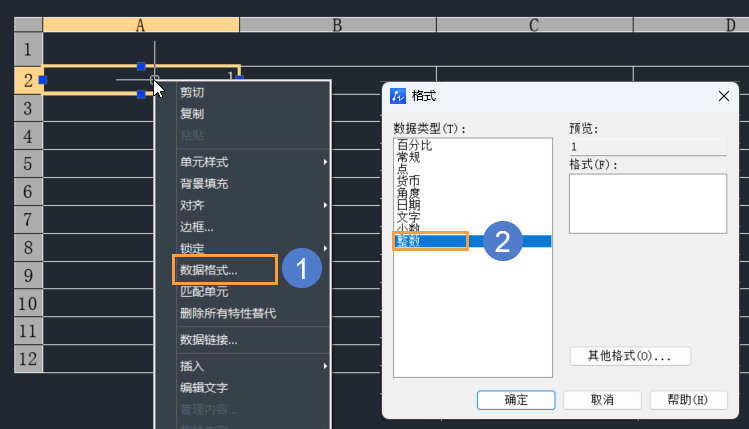This screenshot has height=429, width=749.
Task: Click the 取消 button
Action: [x=602, y=400]
